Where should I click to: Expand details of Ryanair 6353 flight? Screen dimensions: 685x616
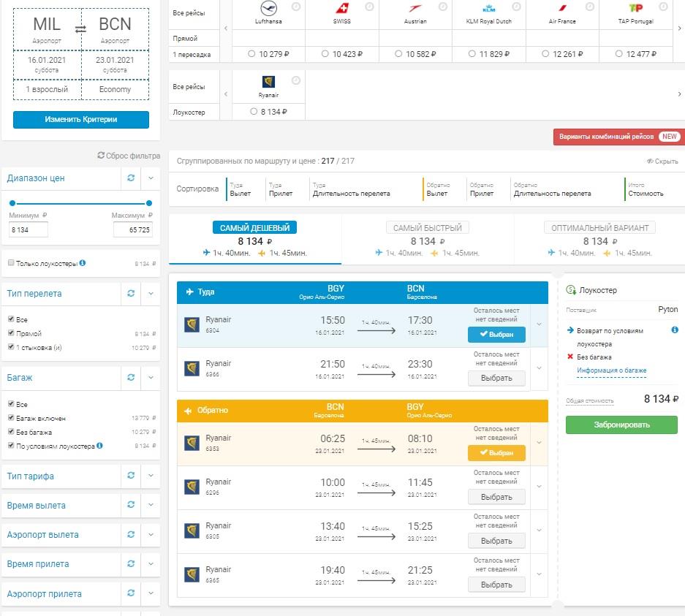(x=539, y=443)
